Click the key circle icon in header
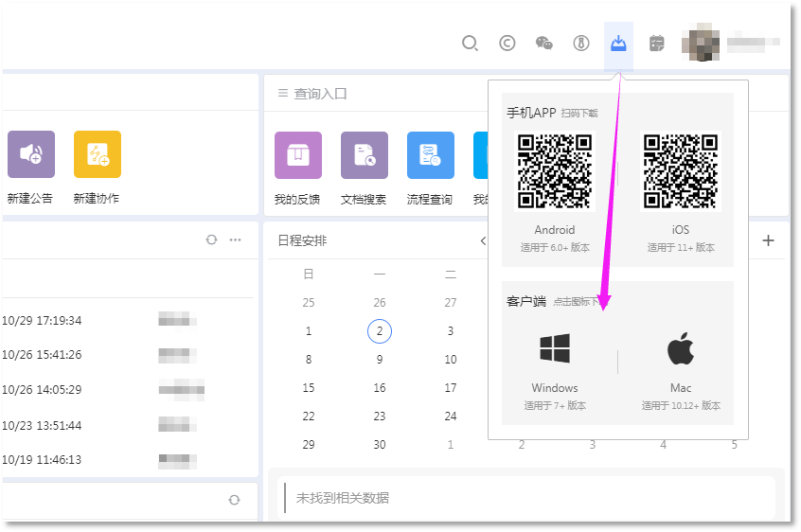Viewport: 801px width, 532px height. pyautogui.click(x=580, y=44)
